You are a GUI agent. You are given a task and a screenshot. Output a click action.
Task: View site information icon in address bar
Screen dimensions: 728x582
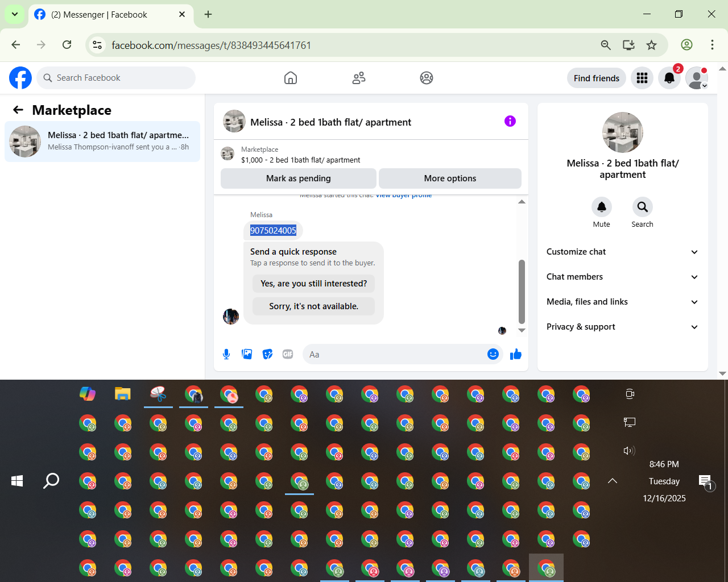click(98, 45)
